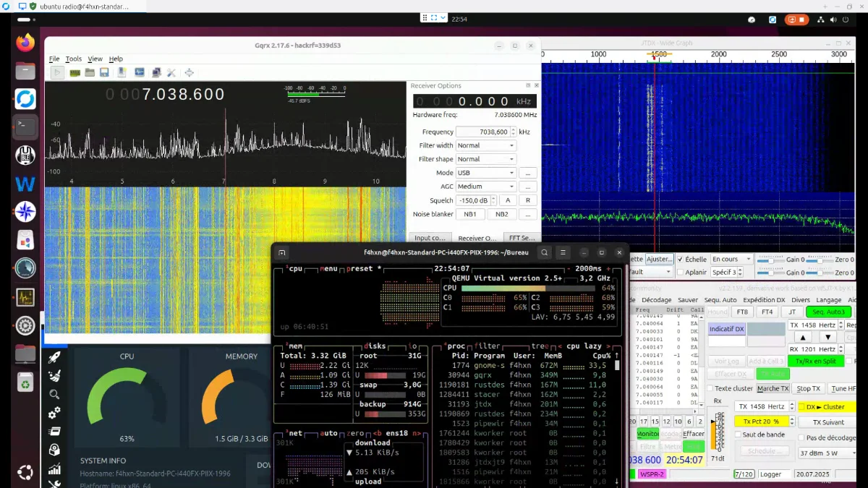Open the Décodage menu in JTDX
Viewport: 868px width, 488px height.
click(x=656, y=299)
